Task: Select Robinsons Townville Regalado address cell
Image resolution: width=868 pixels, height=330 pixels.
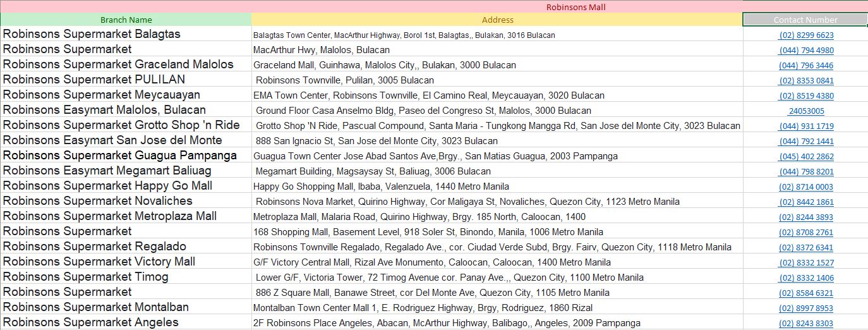Action: (x=497, y=247)
